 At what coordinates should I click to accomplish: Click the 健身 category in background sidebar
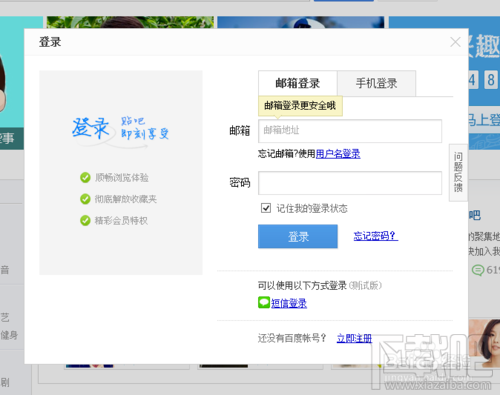[9, 335]
